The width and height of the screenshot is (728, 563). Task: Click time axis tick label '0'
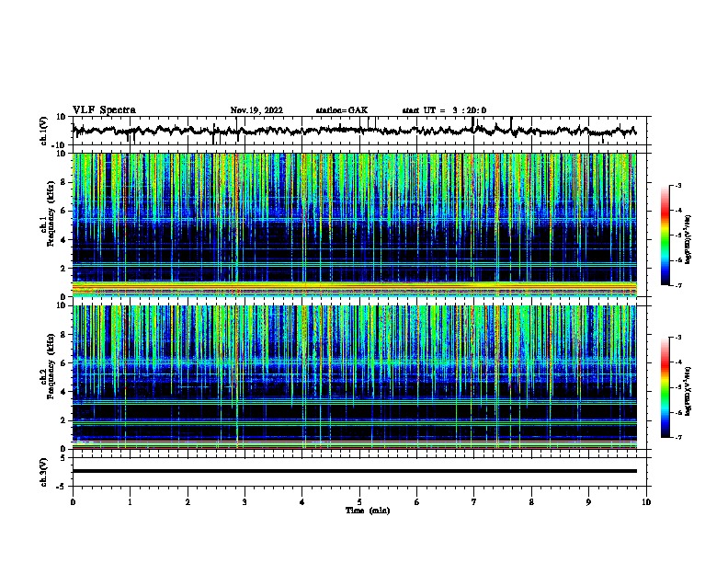click(73, 502)
